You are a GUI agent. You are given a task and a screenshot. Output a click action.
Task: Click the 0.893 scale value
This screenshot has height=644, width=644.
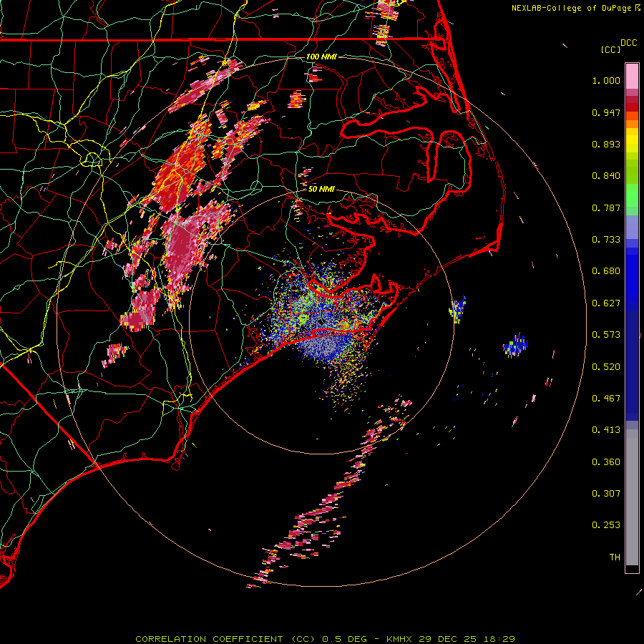(x=606, y=144)
